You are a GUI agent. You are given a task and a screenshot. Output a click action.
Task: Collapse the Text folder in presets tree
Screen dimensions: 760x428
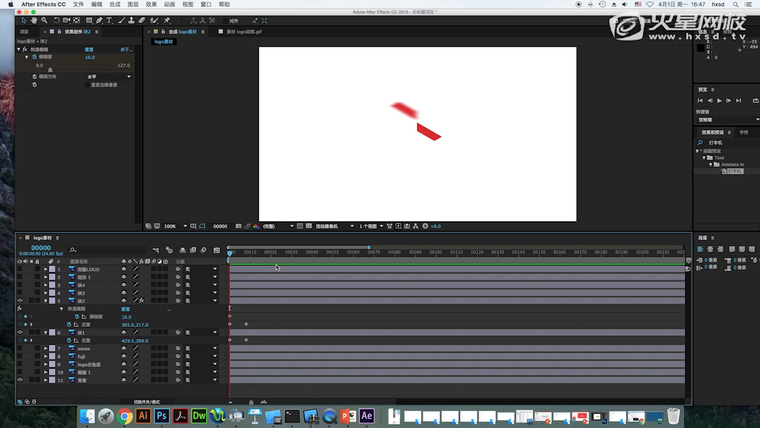(x=704, y=157)
